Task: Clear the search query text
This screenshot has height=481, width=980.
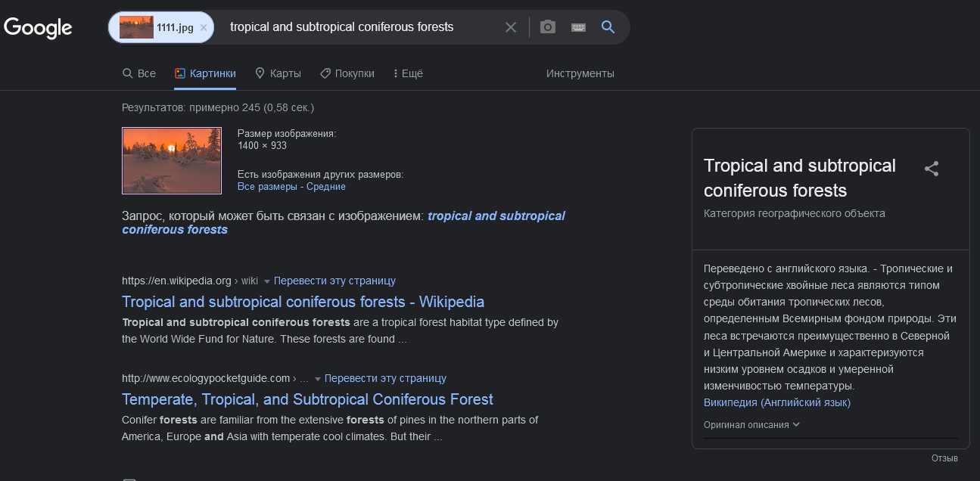Action: tap(511, 27)
